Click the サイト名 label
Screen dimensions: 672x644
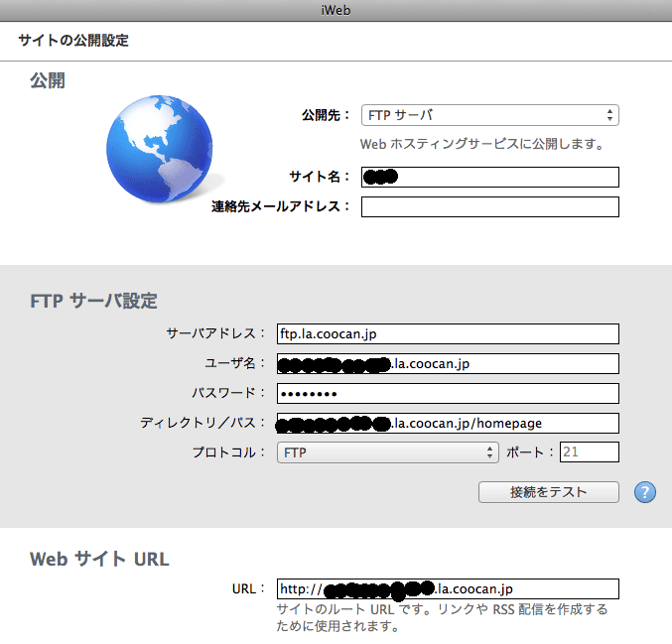tap(320, 177)
